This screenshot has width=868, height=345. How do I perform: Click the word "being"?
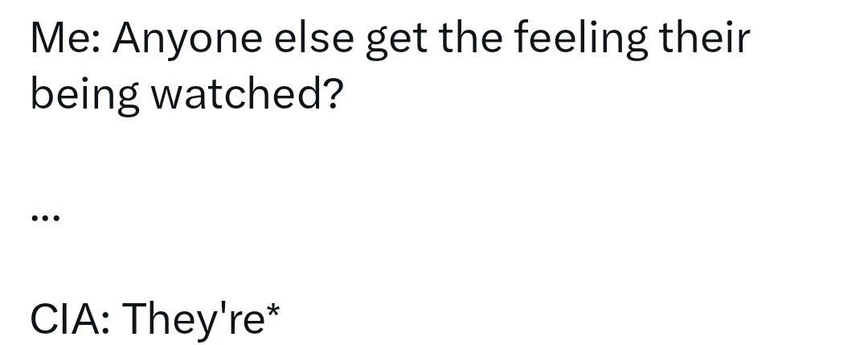pyautogui.click(x=84, y=96)
